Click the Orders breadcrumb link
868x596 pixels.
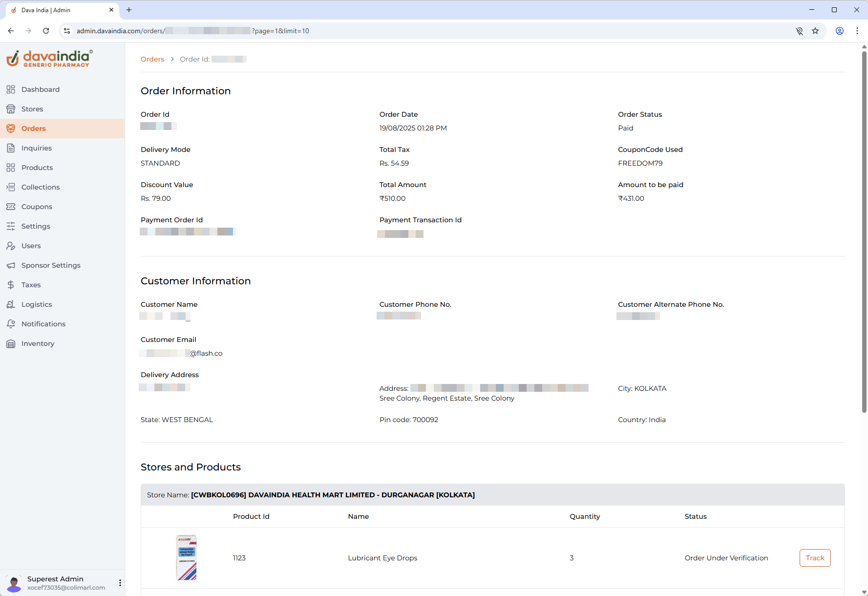click(x=152, y=59)
